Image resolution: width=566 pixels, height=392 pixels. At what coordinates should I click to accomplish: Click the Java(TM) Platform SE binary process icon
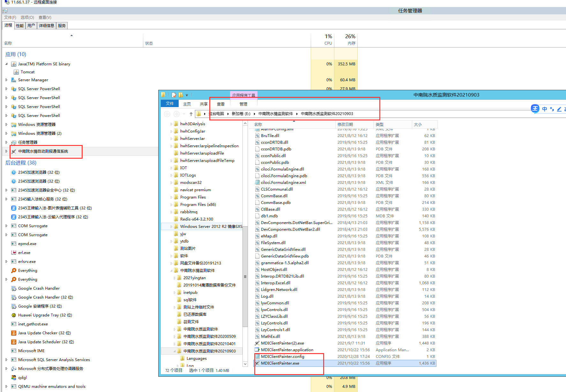point(14,64)
